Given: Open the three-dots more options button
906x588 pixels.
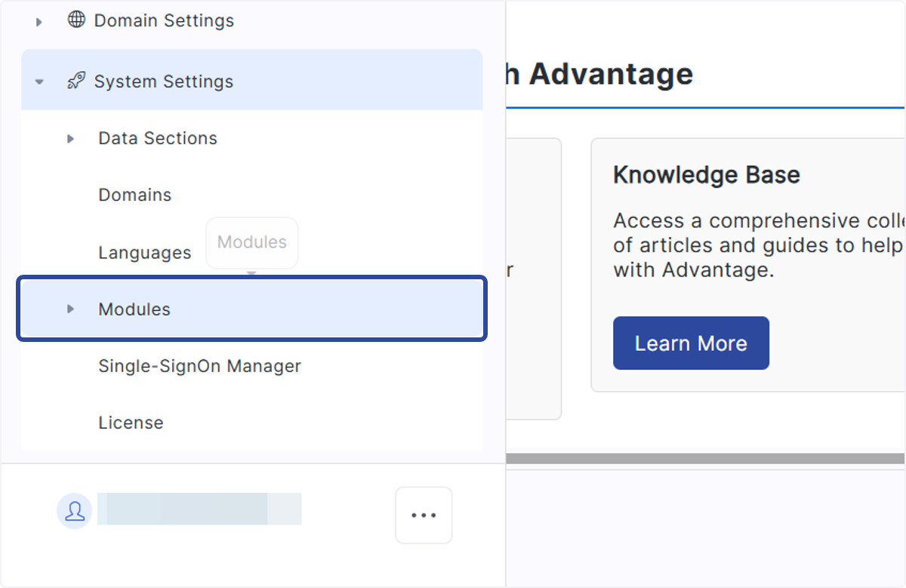Looking at the screenshot, I should (x=424, y=515).
